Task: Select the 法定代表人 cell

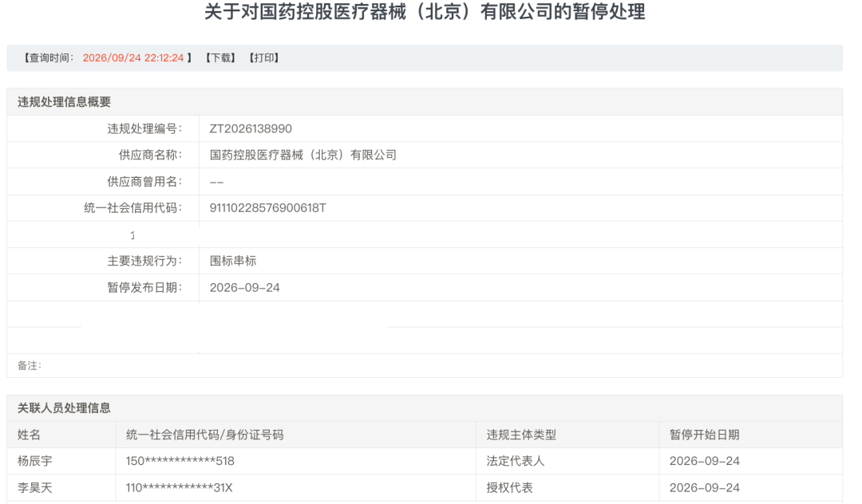Action: pos(515,461)
